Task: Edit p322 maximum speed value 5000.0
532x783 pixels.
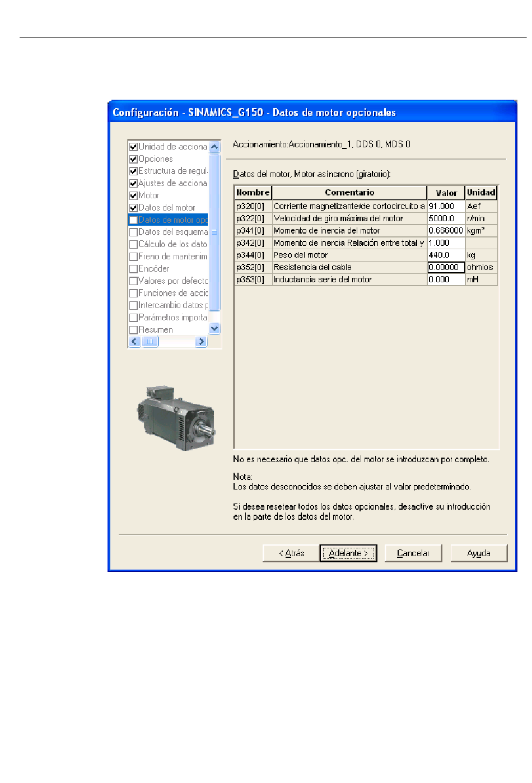Action: pyautogui.click(x=446, y=218)
